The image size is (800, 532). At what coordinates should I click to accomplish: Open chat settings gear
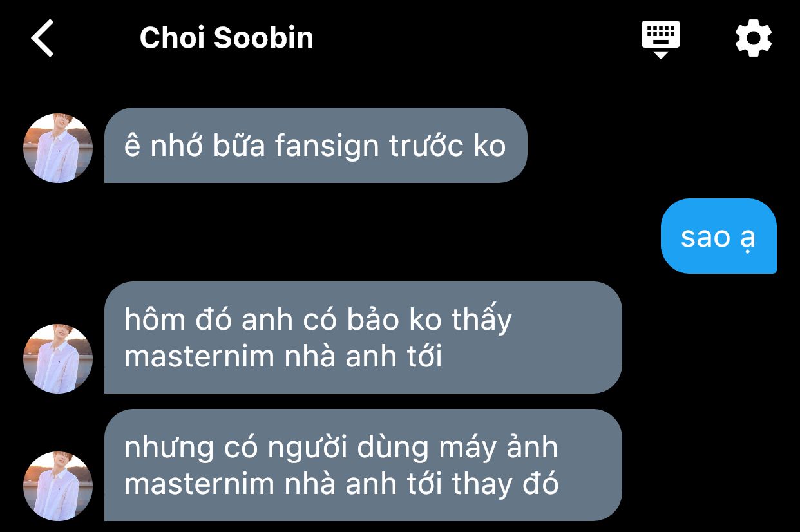click(754, 39)
